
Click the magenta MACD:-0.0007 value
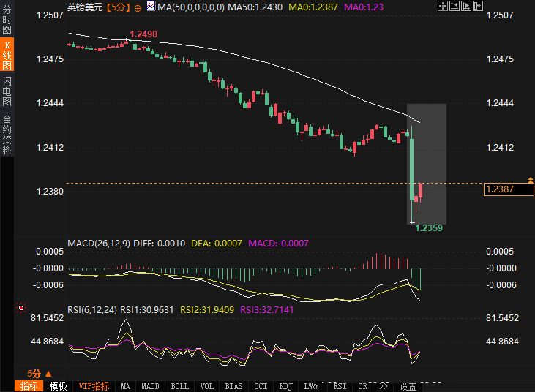click(x=278, y=244)
